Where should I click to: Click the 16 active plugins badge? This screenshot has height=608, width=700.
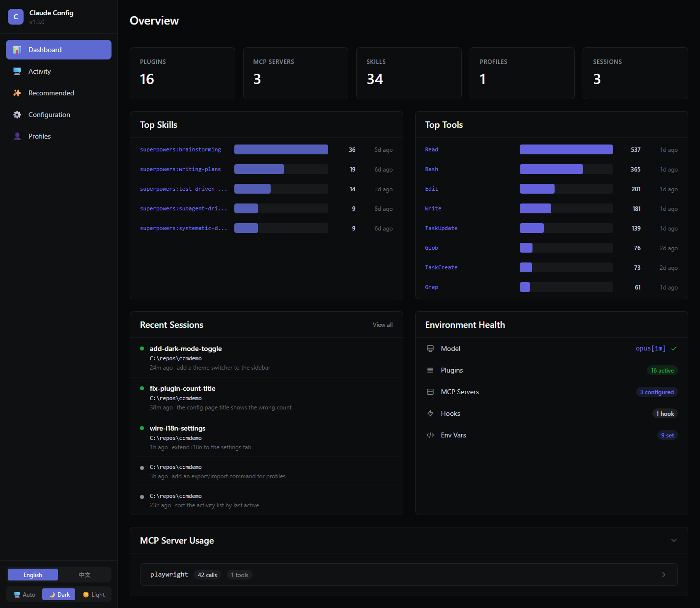[662, 370]
